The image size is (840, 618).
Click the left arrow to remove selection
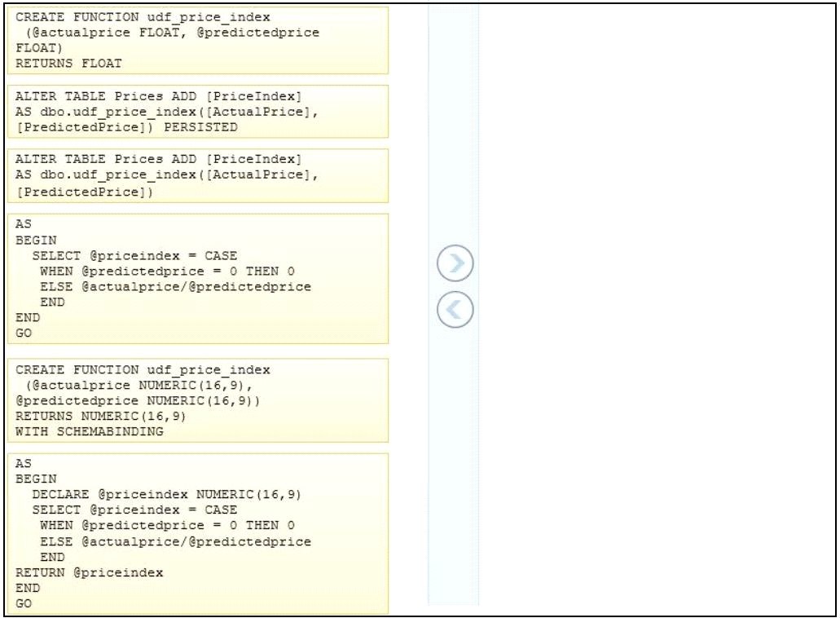pyautogui.click(x=455, y=309)
